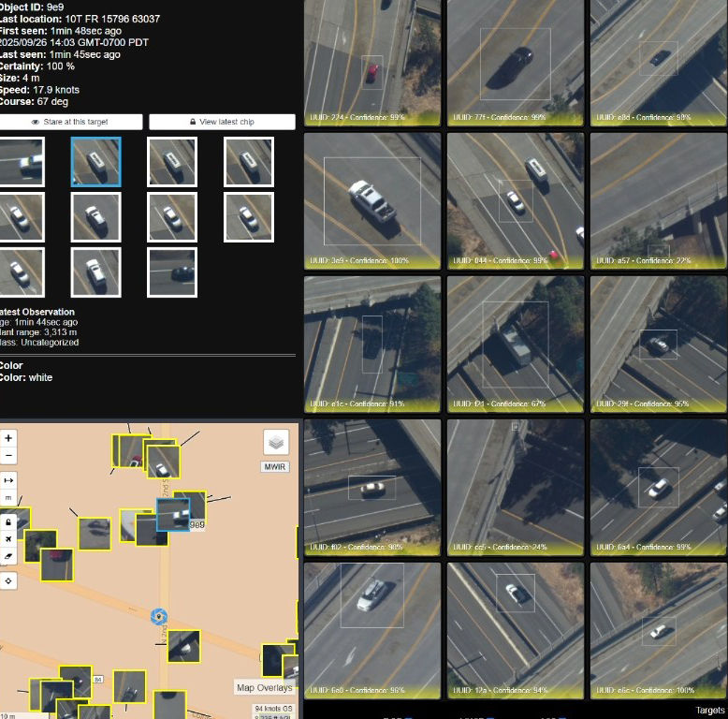Activate the map distance measure tool
The height and width of the screenshot is (719, 728).
[8, 480]
